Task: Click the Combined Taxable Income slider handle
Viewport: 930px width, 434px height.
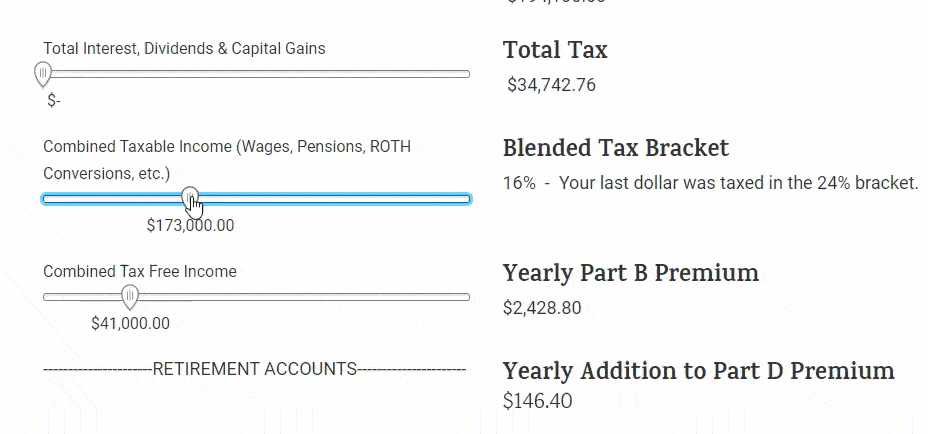Action: [190, 198]
